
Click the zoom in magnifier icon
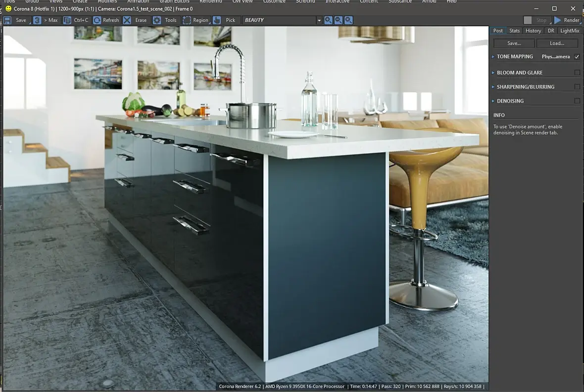tap(328, 20)
